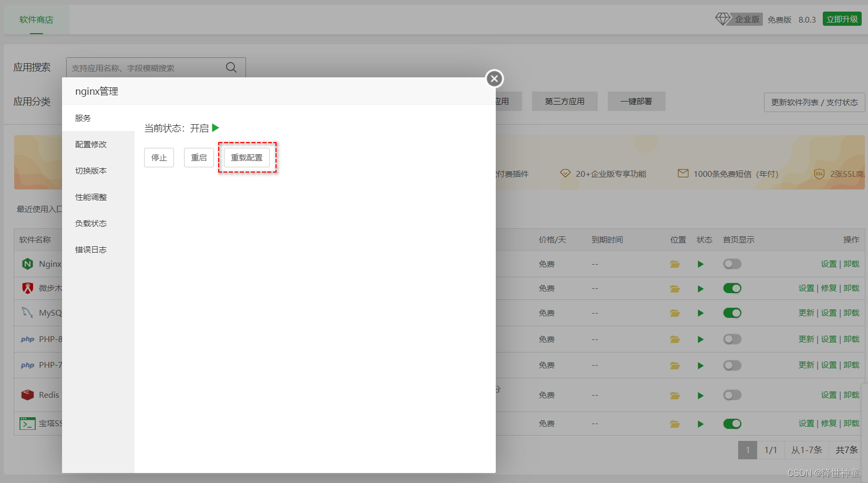
Task: Open the folder location for Redis row
Action: tap(675, 395)
